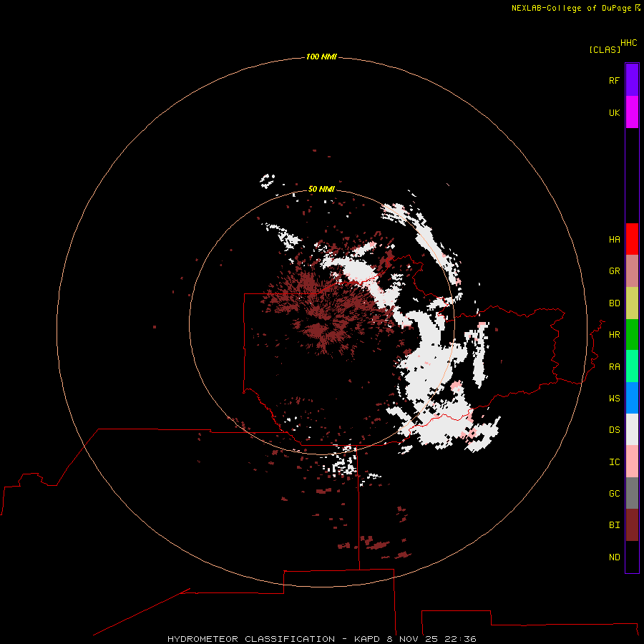644x644 pixels.
Task: Pick the RA light green swatch
Action: [x=632, y=366]
